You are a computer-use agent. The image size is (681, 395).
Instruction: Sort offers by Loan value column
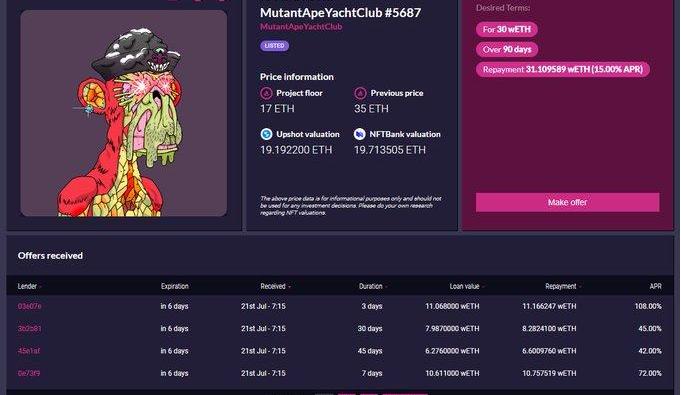tap(467, 286)
